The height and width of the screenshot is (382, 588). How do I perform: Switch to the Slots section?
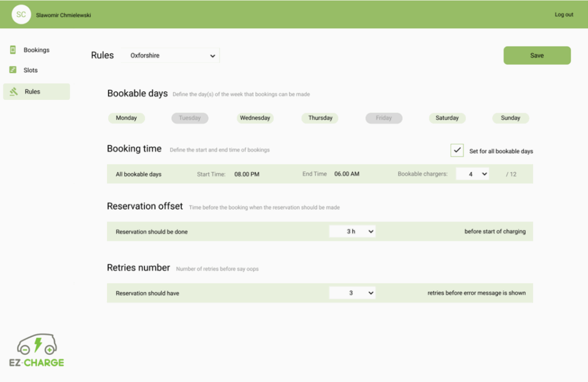coord(31,70)
